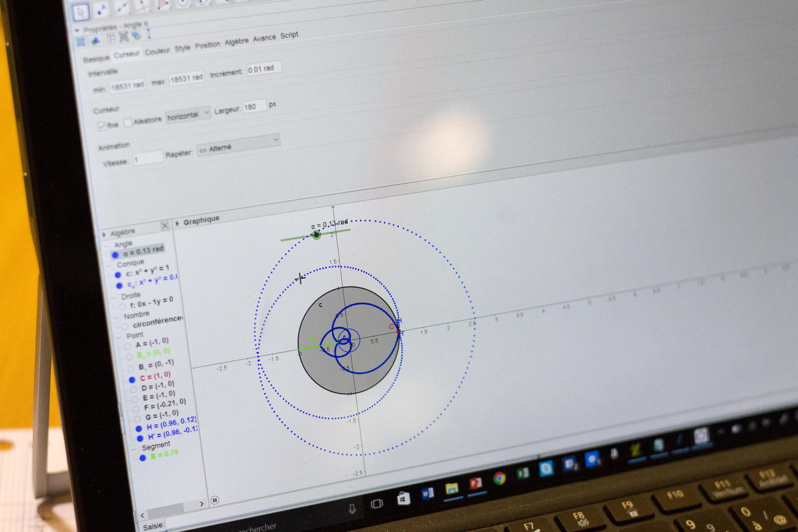The width and height of the screenshot is (798, 532).
Task: Open the horizontal orientation dropdown
Action: click(x=188, y=116)
